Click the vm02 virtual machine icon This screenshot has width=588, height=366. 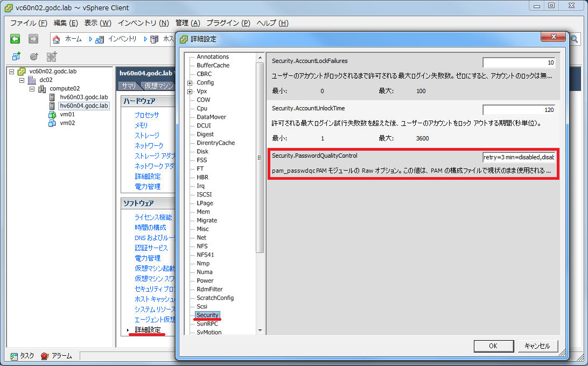pyautogui.click(x=52, y=123)
